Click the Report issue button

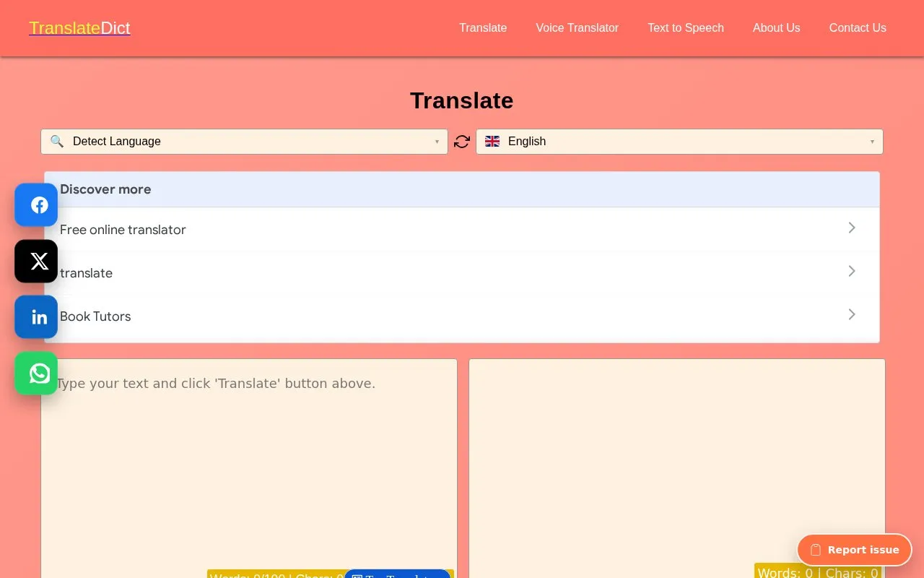[854, 550]
